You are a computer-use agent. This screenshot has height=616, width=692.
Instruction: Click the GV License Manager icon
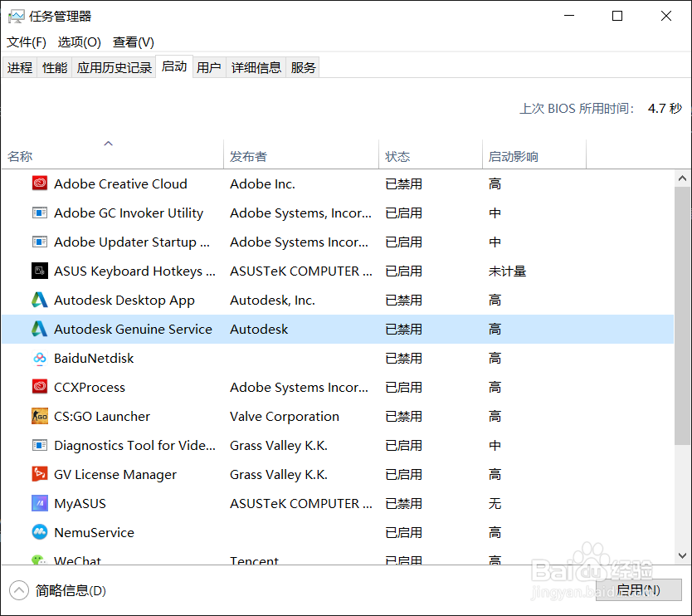[40, 474]
